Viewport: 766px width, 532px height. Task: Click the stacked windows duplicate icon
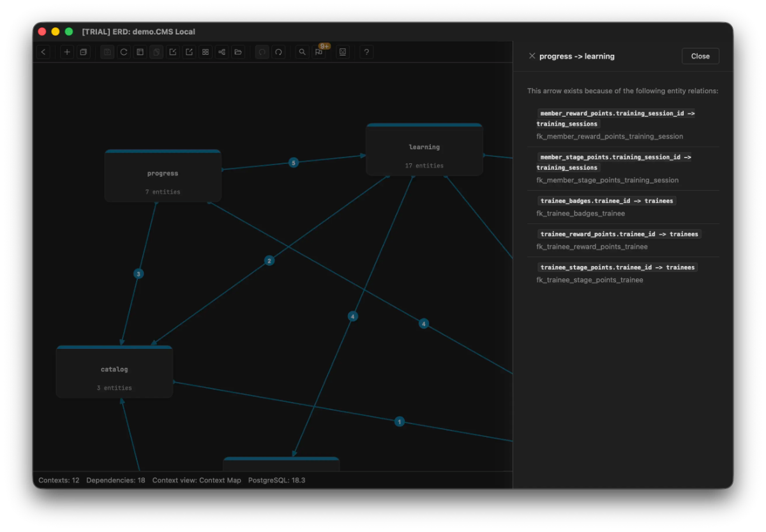[83, 52]
